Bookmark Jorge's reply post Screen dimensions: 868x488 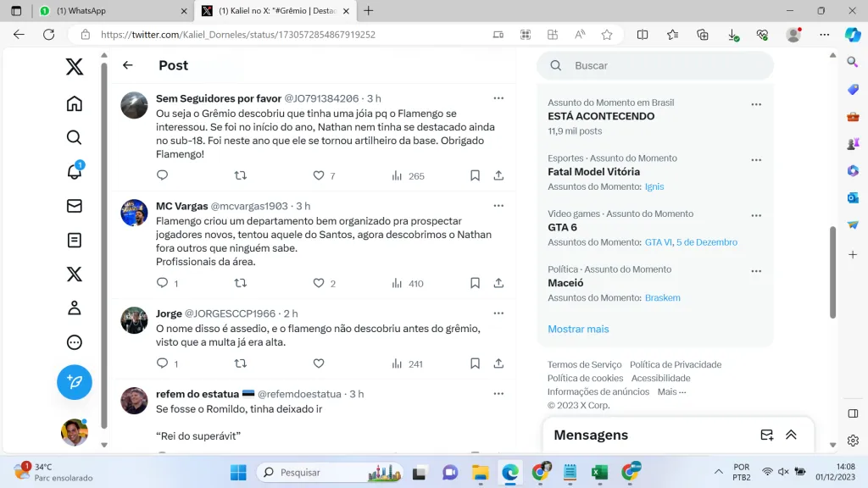click(x=475, y=363)
